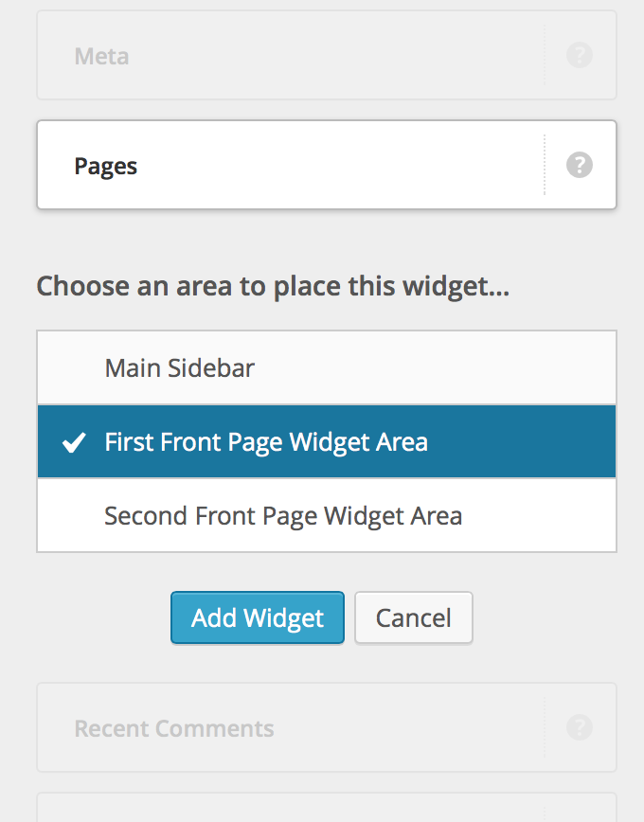
Task: Select the grayed-out Meta help badge
Action: coord(579,56)
